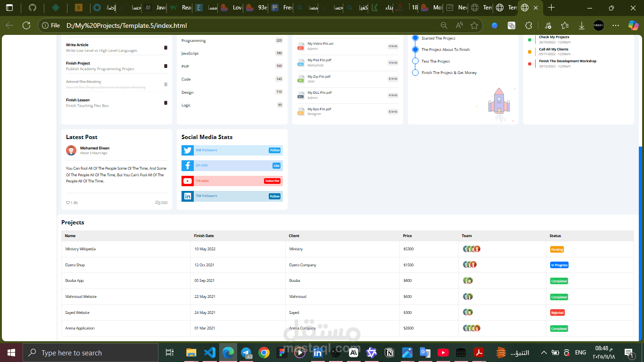
Task: Add this page to favorites with star icon
Action: point(474,25)
